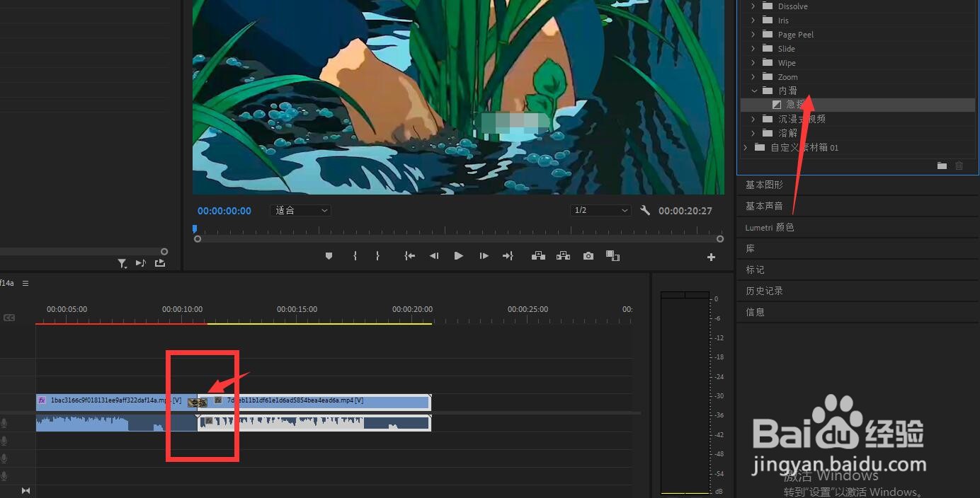Image resolution: width=980 pixels, height=498 pixels.
Task: Select the Iris folder icon
Action: [768, 21]
